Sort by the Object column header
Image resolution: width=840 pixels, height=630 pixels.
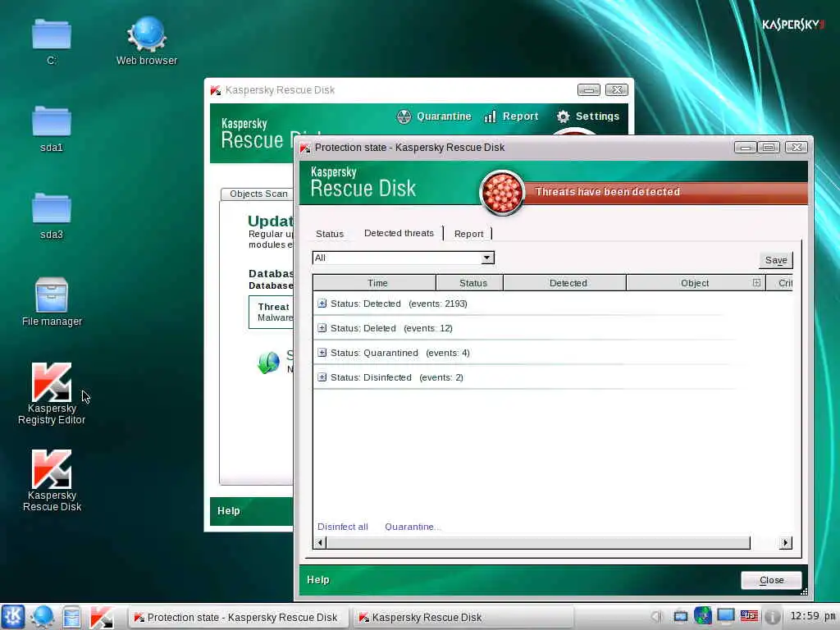[x=695, y=282]
